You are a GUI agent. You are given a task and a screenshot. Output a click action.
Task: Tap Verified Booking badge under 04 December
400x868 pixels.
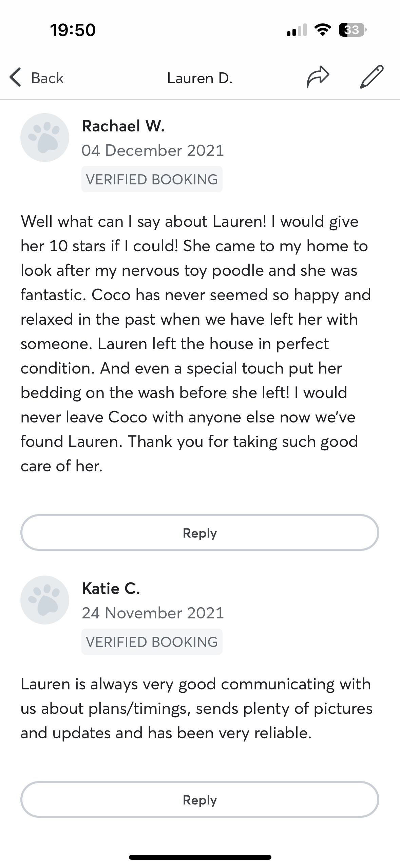152,179
